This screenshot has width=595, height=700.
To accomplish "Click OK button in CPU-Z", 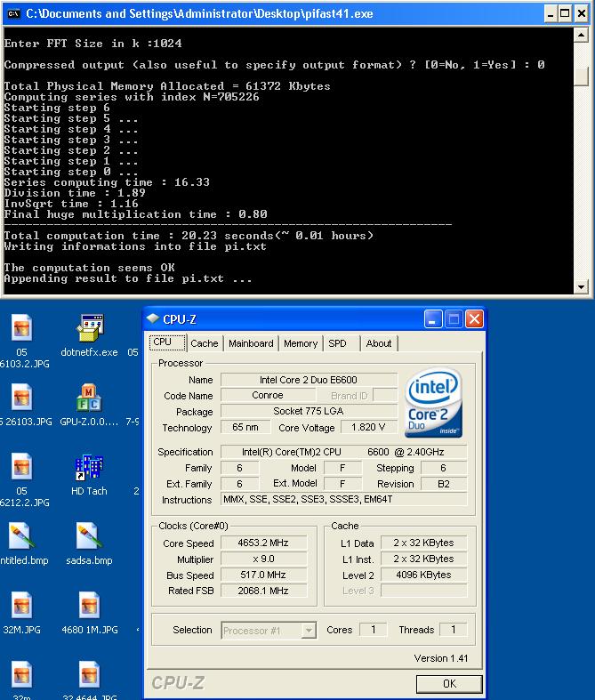I will pos(449,684).
